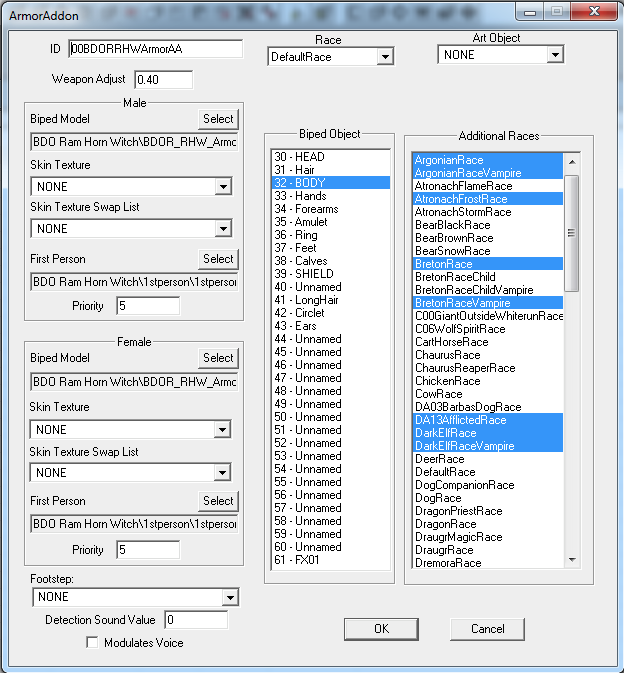Select BearBlackRace in Additional Races
The width and height of the screenshot is (624, 673).
[x=488, y=225]
